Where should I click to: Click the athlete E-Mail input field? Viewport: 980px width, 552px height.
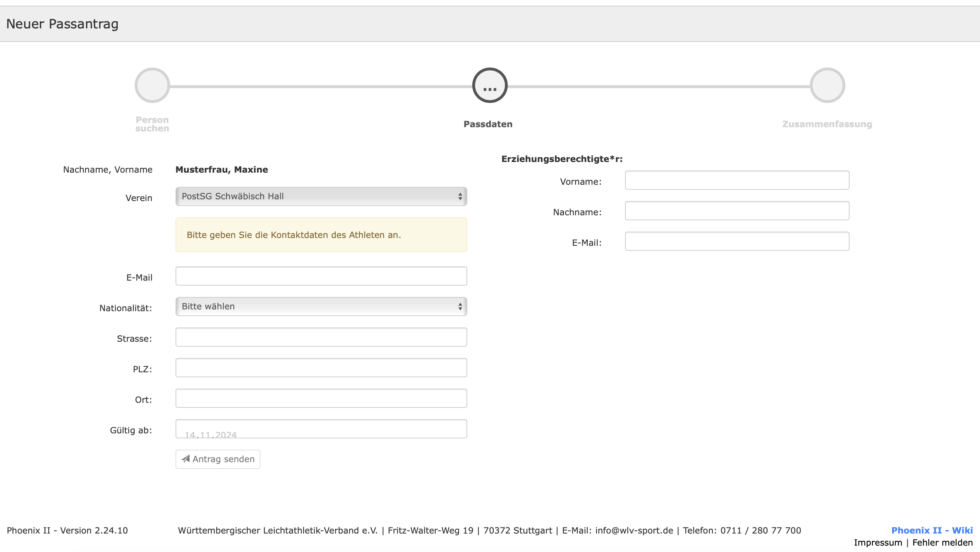pyautogui.click(x=321, y=276)
